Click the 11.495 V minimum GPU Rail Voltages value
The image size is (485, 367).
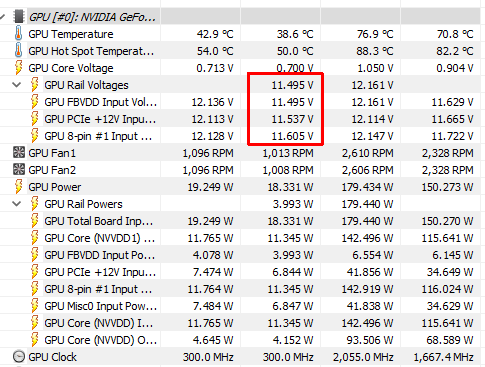292,85
